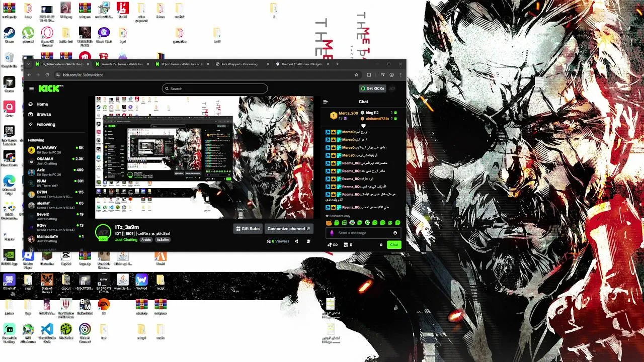
Task: Open browser extensions puzzle icon
Action: tap(369, 75)
